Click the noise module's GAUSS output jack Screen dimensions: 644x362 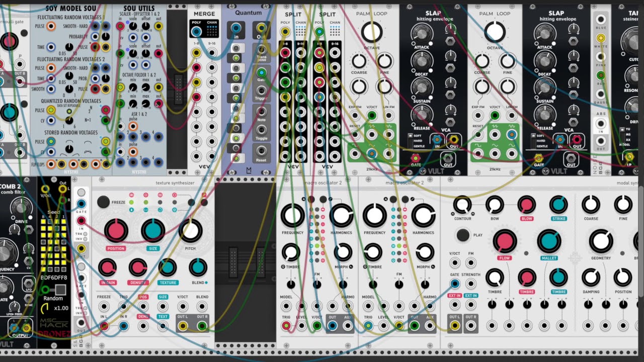(x=600, y=94)
